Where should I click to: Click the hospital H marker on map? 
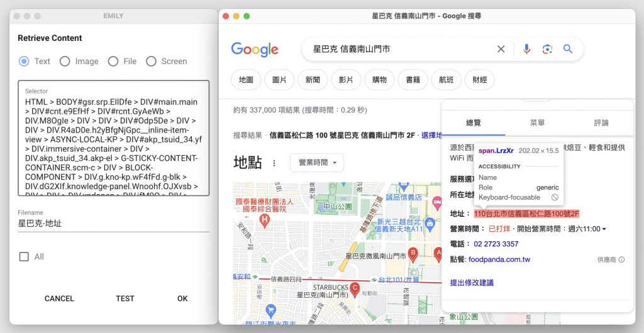(x=265, y=222)
